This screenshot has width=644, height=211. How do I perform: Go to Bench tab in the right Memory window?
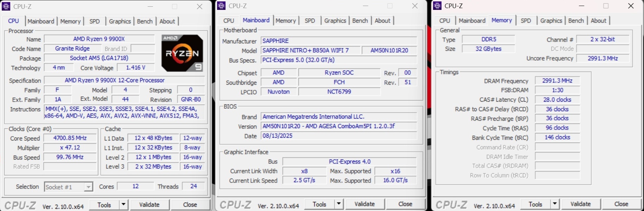576,20
